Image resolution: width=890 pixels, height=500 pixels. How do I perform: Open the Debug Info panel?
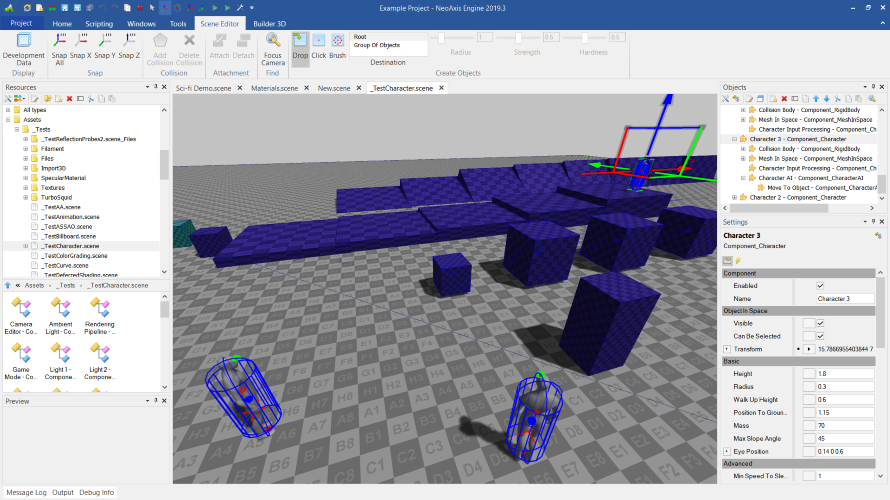pyautogui.click(x=96, y=493)
